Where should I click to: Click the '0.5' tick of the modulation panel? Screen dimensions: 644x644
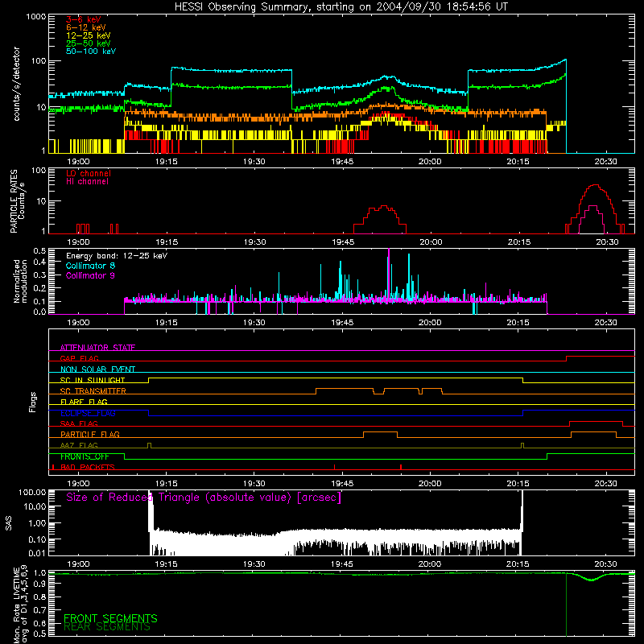pos(39,251)
